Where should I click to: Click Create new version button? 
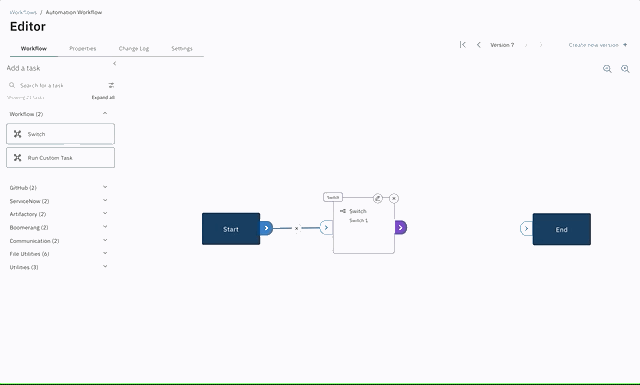[598, 45]
